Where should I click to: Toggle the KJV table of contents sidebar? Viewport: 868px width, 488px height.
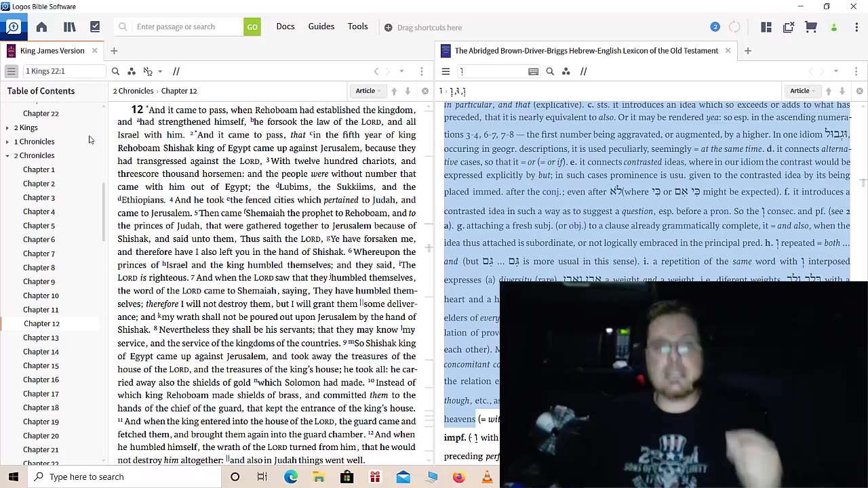12,71
